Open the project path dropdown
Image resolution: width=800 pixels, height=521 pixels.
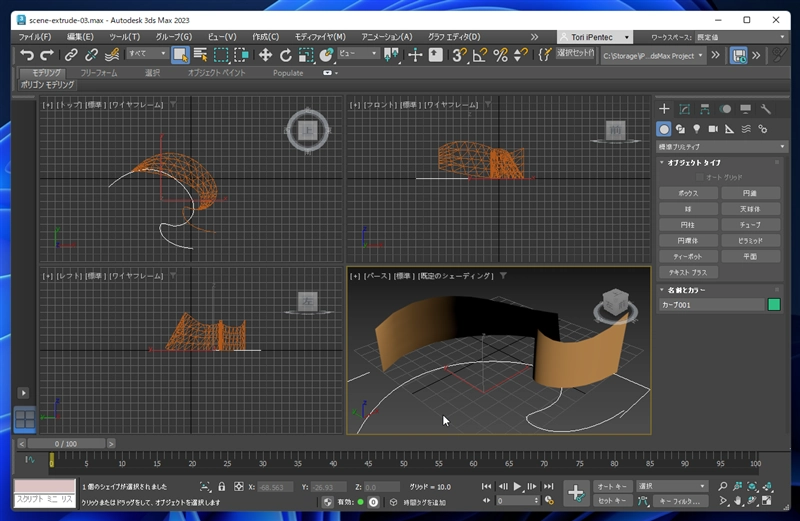653,55
